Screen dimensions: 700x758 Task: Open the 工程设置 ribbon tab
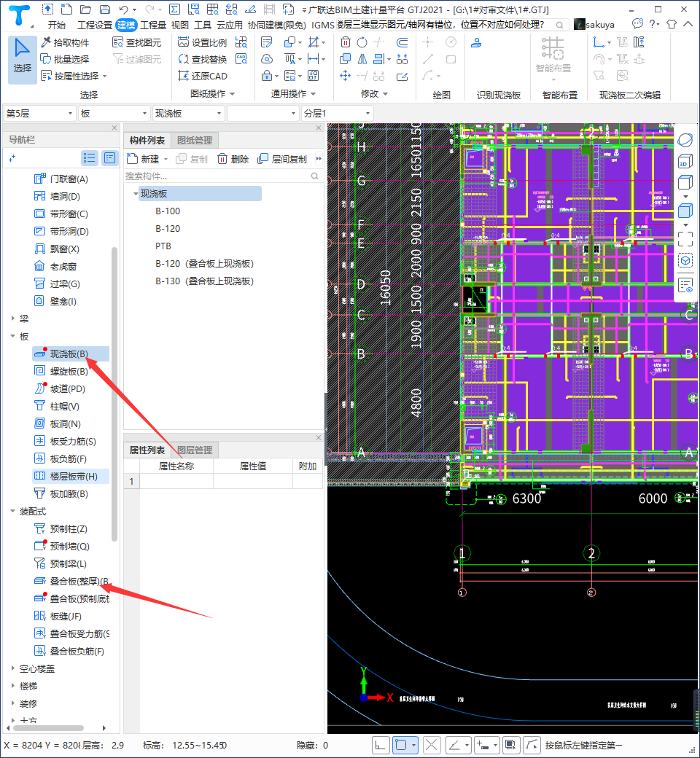(95, 25)
